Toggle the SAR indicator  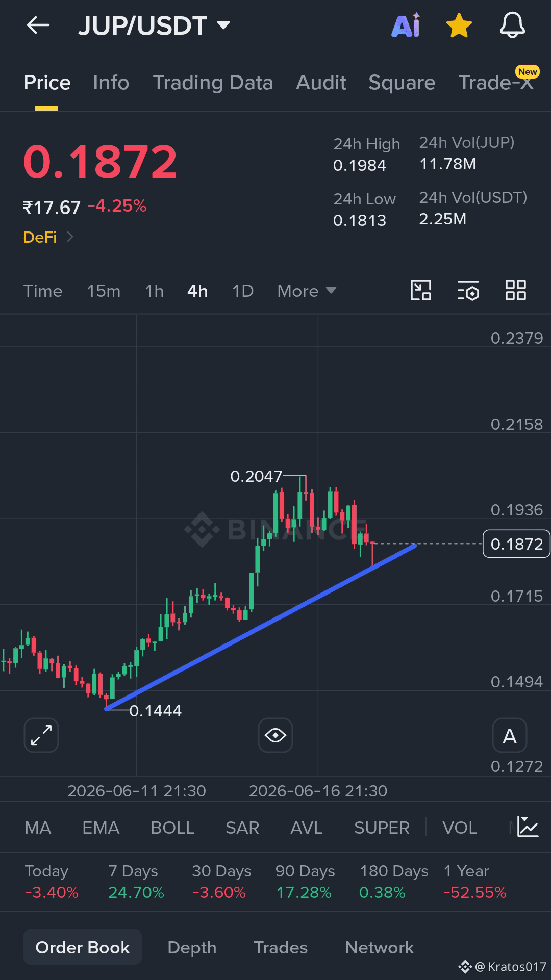click(x=242, y=828)
